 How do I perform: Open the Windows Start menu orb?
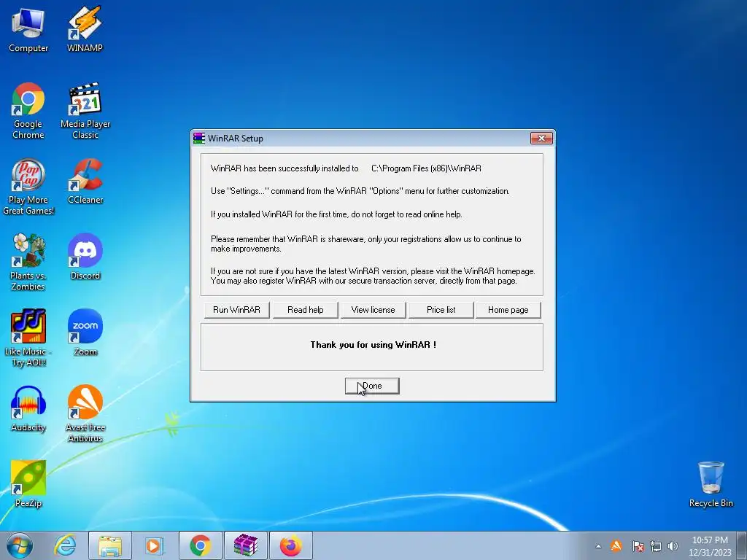[20, 545]
